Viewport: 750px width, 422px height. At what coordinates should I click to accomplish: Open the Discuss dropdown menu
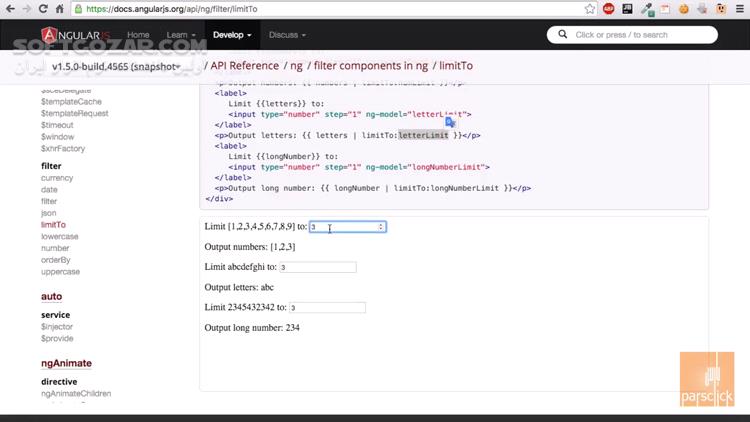pos(287,35)
